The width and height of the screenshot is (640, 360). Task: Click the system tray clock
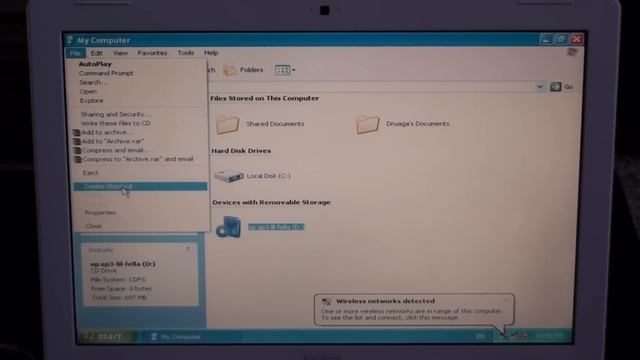[x=549, y=336]
